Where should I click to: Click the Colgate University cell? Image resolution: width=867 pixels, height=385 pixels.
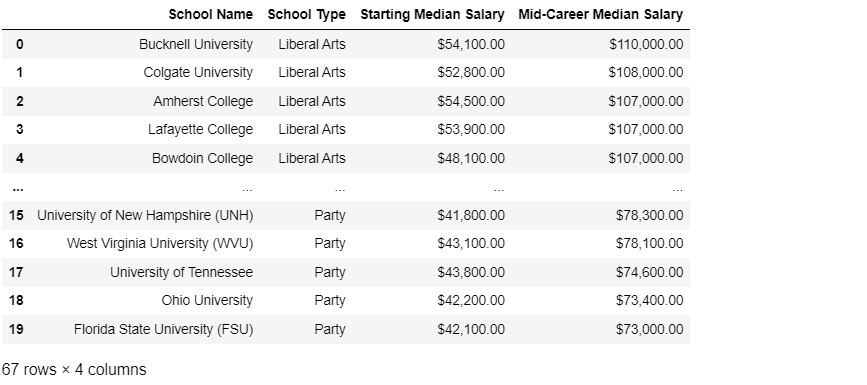(198, 72)
